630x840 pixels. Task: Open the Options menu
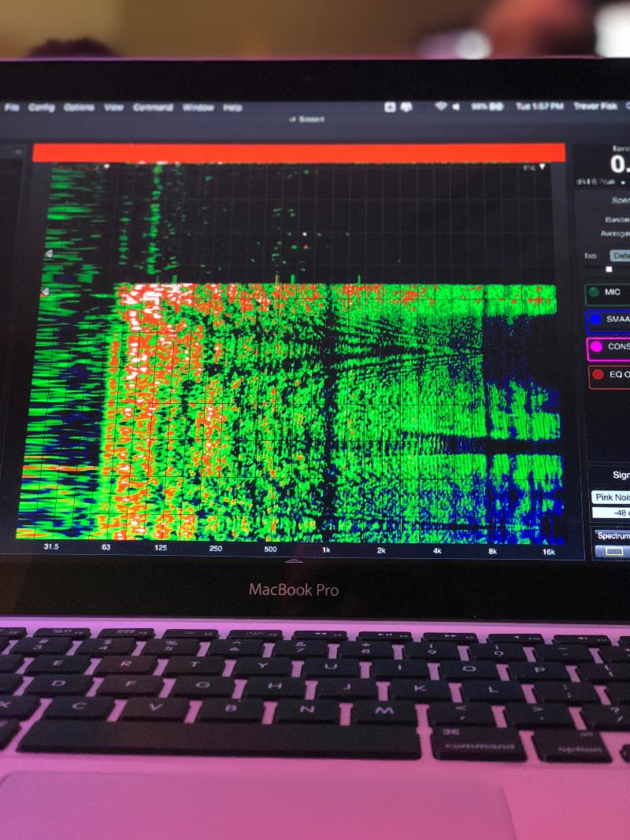tap(79, 107)
